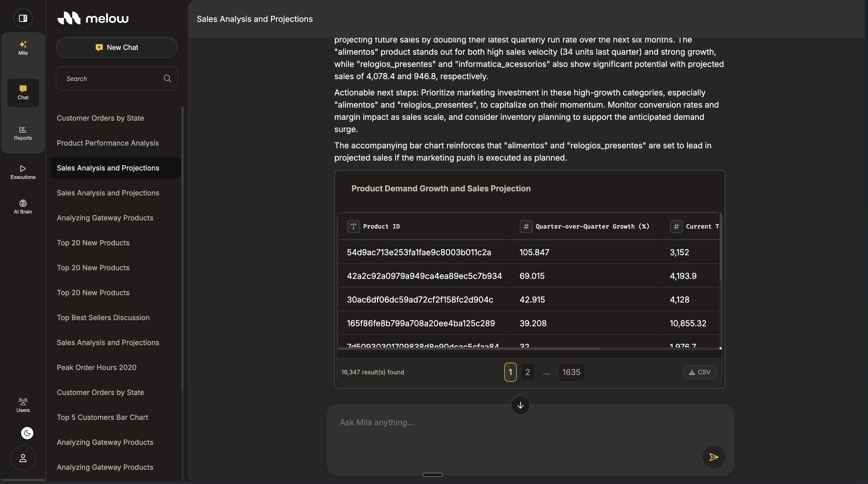Open the Mila assistant section

coord(23,48)
